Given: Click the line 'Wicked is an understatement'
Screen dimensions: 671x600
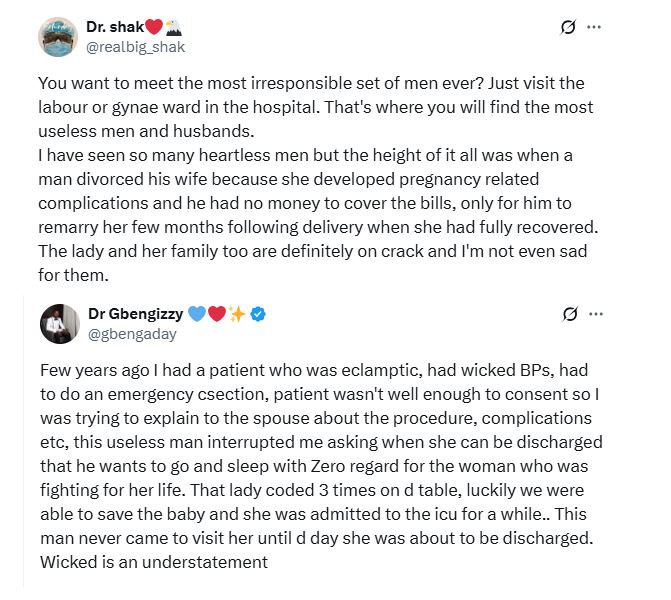Looking at the screenshot, I should point(154,561).
